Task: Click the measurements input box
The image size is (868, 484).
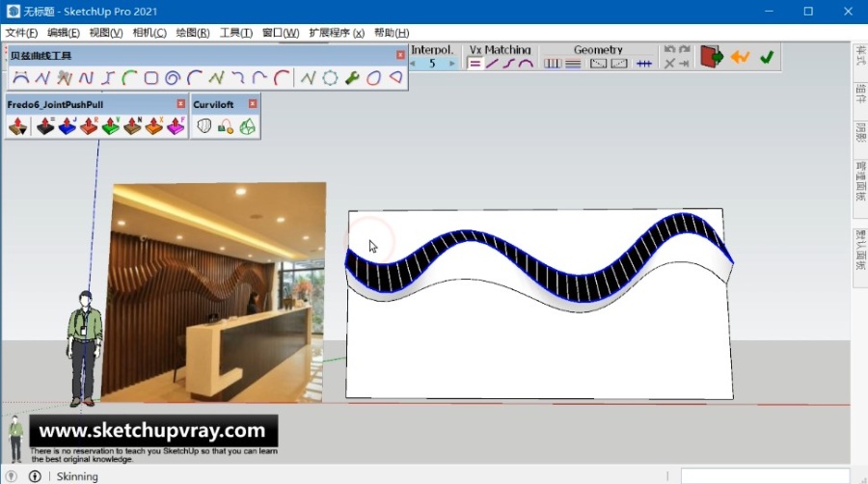Action: [765, 476]
